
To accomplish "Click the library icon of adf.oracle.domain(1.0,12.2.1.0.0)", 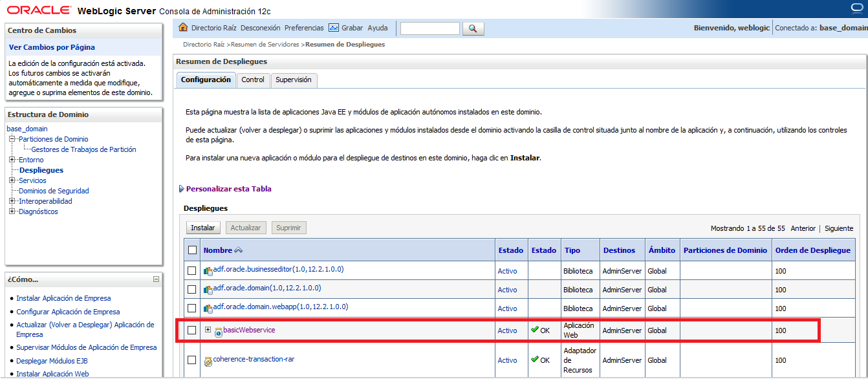I will click(208, 290).
